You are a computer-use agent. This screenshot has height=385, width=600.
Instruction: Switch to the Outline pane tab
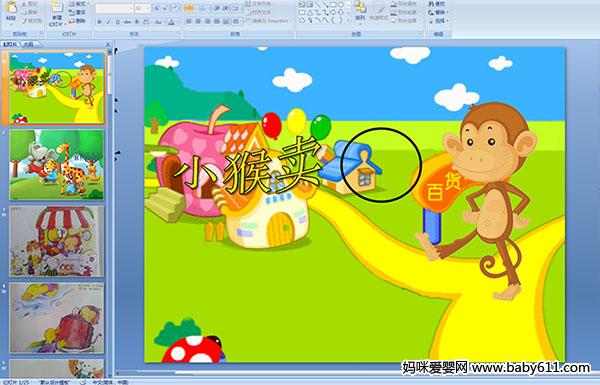[29, 44]
